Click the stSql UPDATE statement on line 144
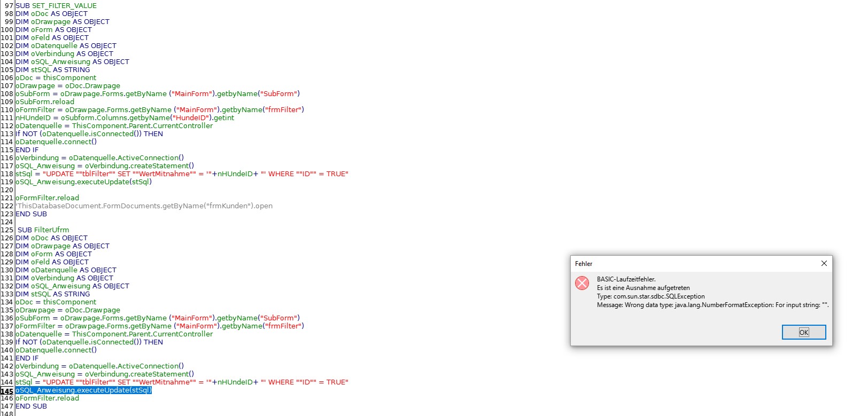The width and height of the screenshot is (868, 416). pyautogui.click(x=182, y=382)
